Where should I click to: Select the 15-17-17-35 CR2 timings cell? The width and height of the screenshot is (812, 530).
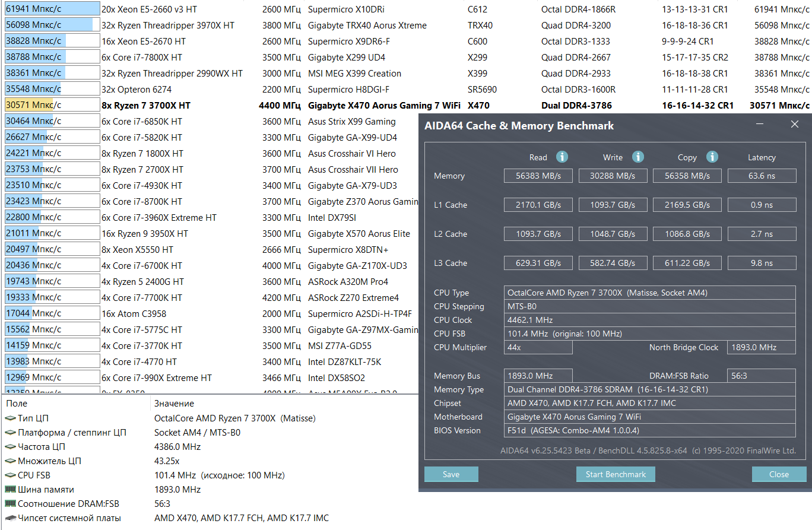(x=695, y=57)
